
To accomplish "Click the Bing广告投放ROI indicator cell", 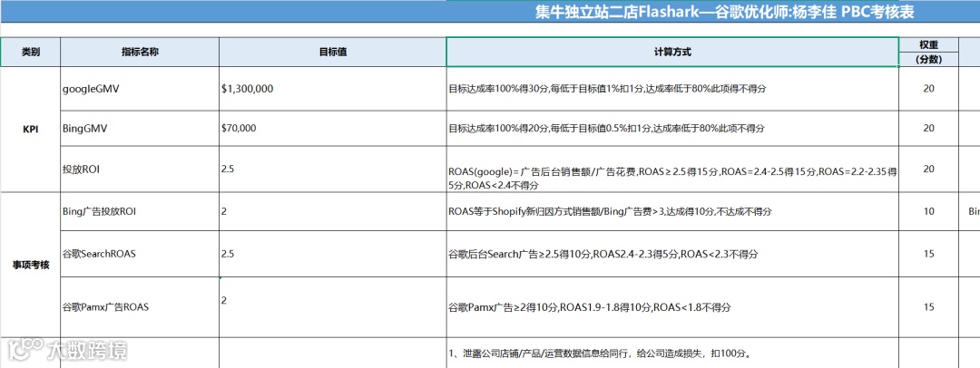I will [x=140, y=212].
